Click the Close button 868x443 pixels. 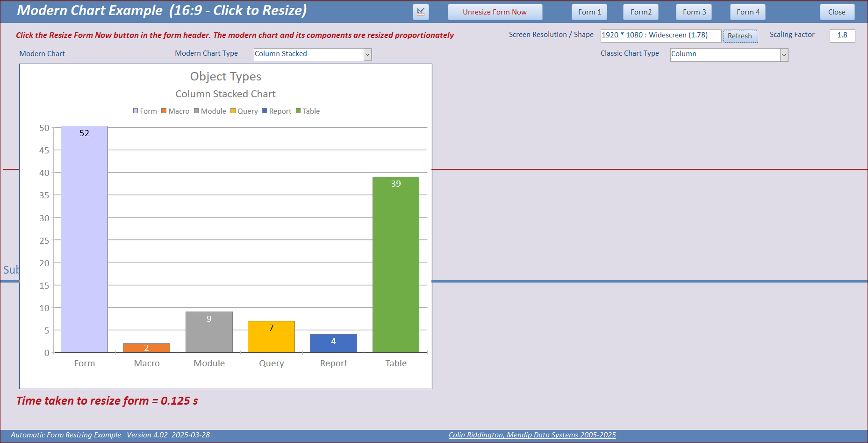(837, 12)
